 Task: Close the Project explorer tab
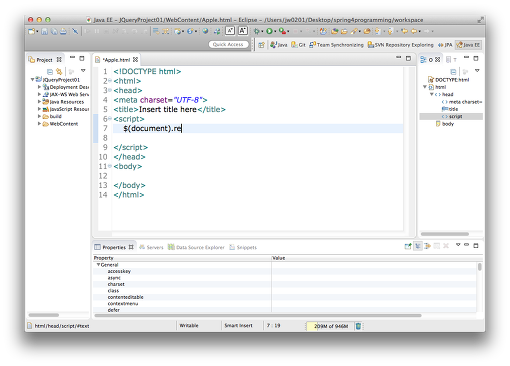tap(59, 60)
